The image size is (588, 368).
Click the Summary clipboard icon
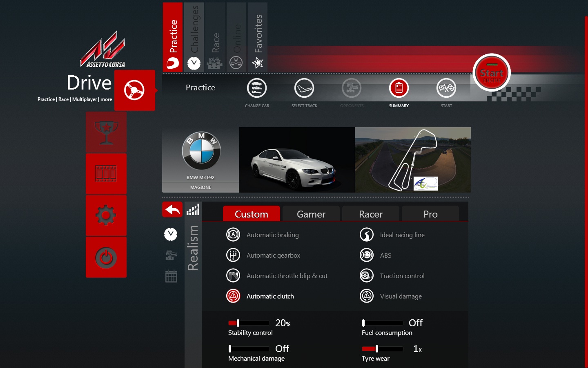pyautogui.click(x=399, y=88)
